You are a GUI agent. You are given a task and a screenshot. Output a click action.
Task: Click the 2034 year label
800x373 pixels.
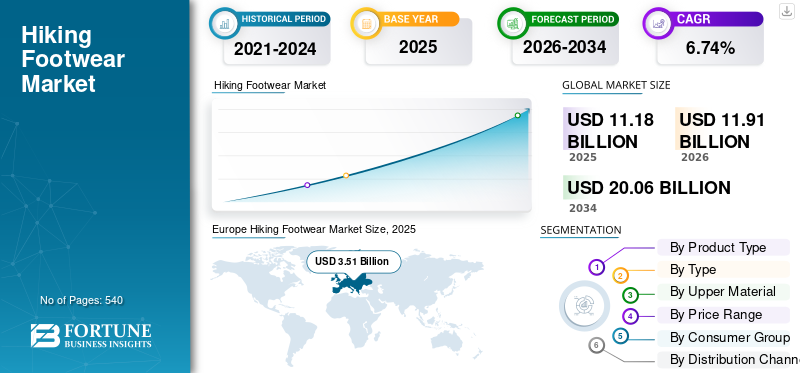[x=583, y=208]
